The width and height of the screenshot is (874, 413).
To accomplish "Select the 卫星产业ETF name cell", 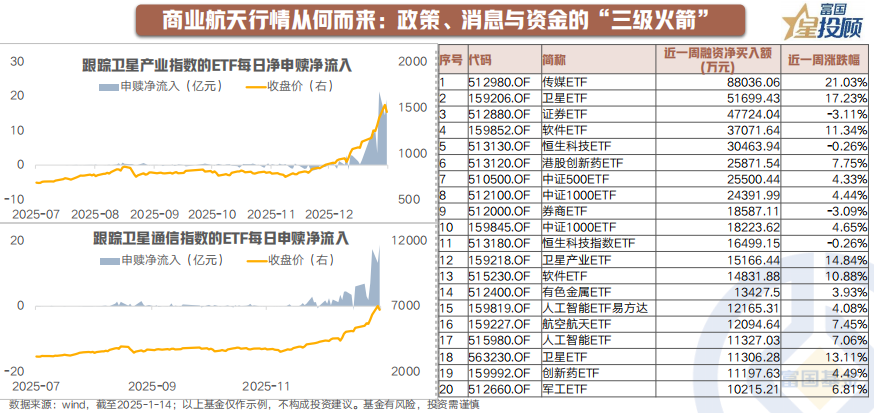I will [x=598, y=259].
